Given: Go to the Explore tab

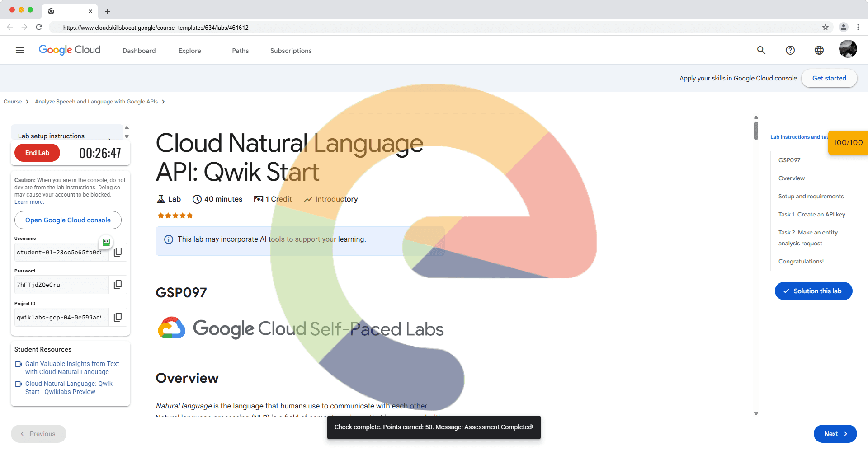Looking at the screenshot, I should click(189, 51).
